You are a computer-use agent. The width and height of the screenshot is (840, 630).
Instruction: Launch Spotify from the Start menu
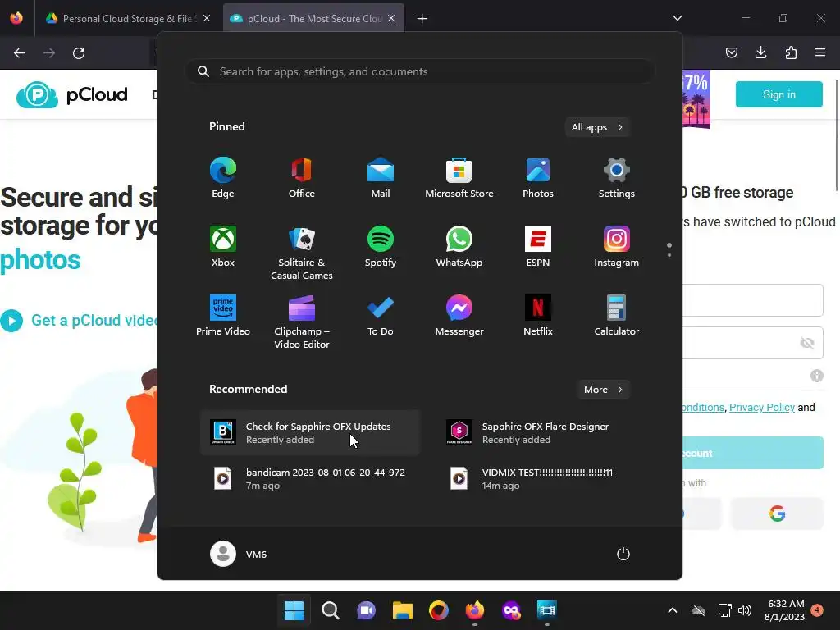381,246
